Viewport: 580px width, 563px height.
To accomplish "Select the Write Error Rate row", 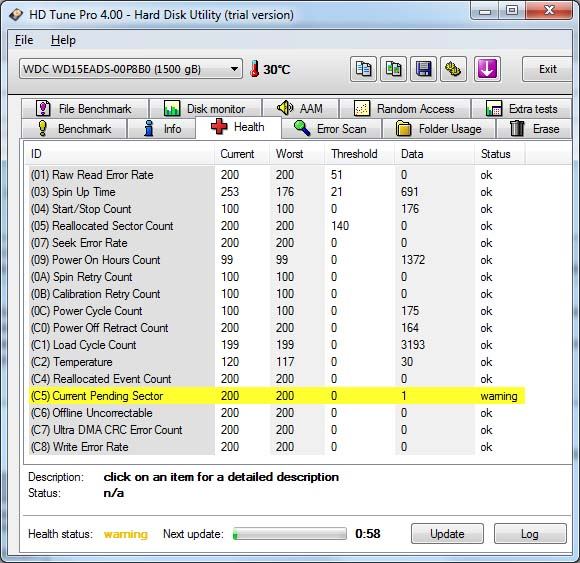I will coord(277,447).
